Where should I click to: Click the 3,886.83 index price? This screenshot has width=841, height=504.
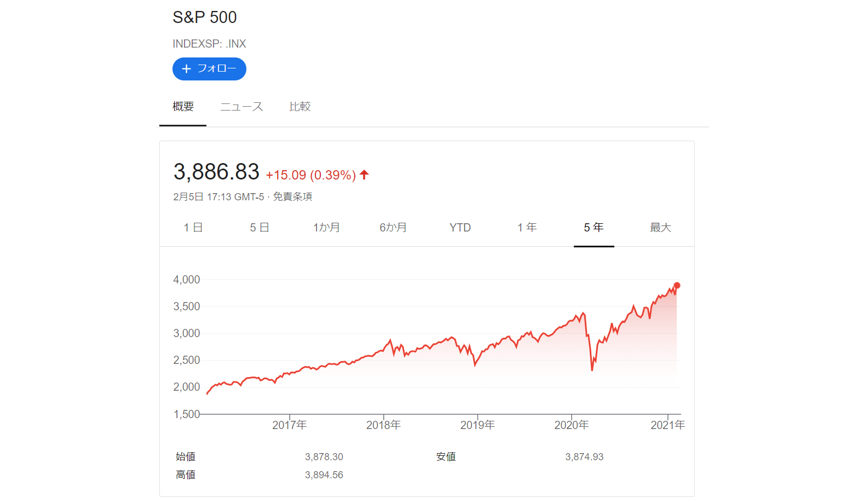click(216, 172)
